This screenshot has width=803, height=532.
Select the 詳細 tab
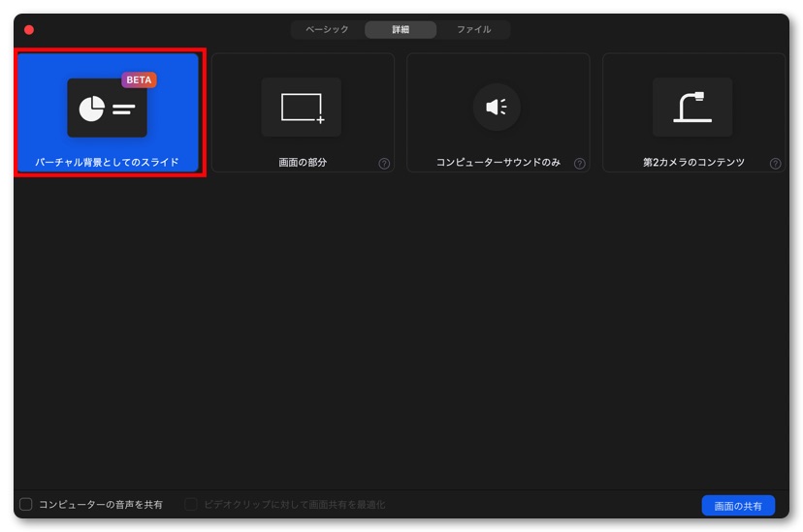click(401, 30)
